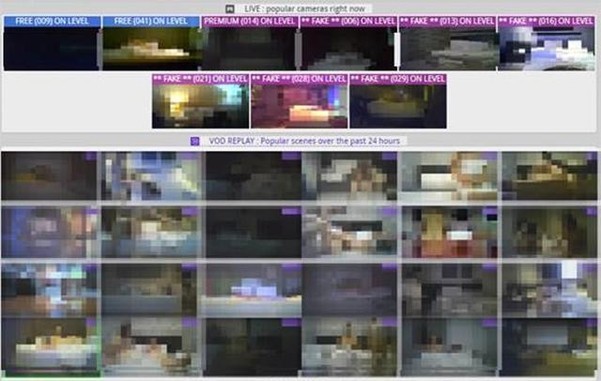Open the PREMIUM (014) ON LEVEL camera
The width and height of the screenshot is (601, 381).
tap(250, 43)
